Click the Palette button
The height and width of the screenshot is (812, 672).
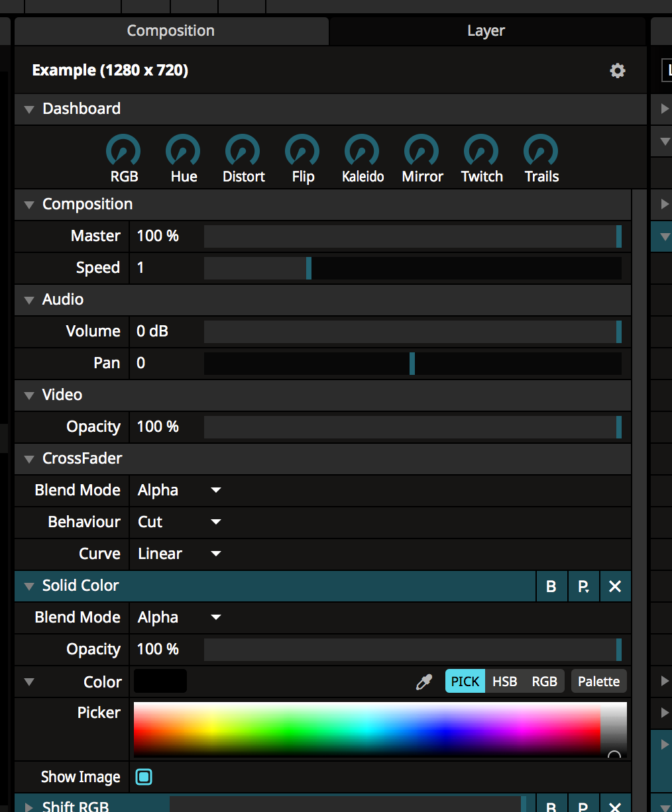tap(598, 682)
